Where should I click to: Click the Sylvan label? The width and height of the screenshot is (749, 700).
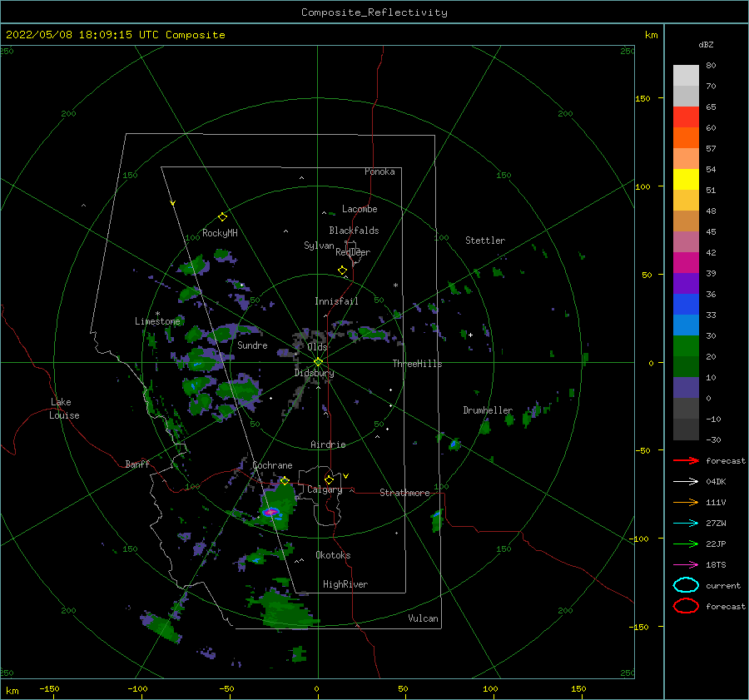pos(319,246)
